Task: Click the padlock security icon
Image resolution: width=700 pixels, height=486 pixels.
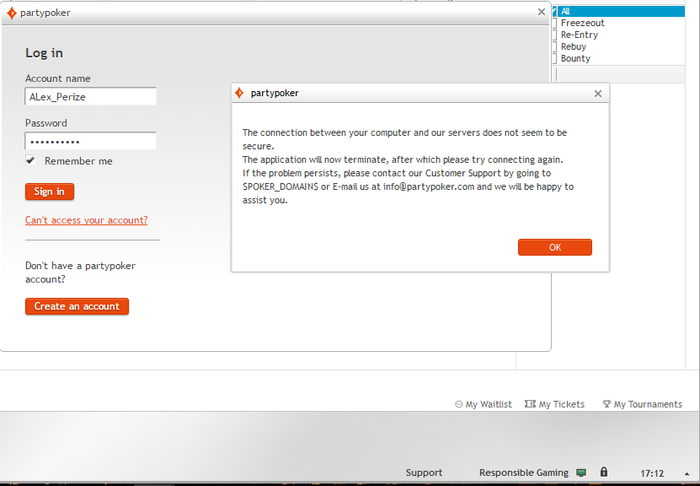Action: [x=604, y=472]
